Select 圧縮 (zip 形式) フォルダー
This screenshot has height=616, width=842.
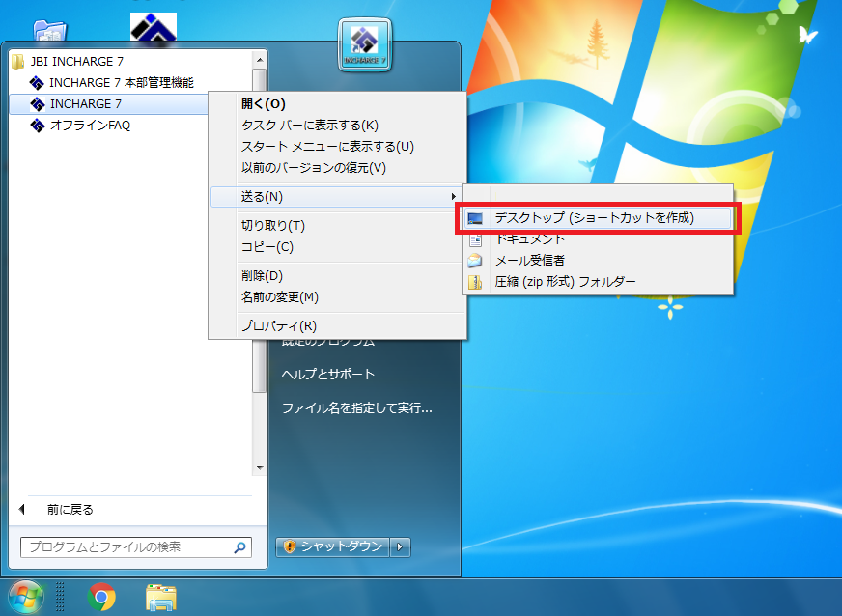597,282
